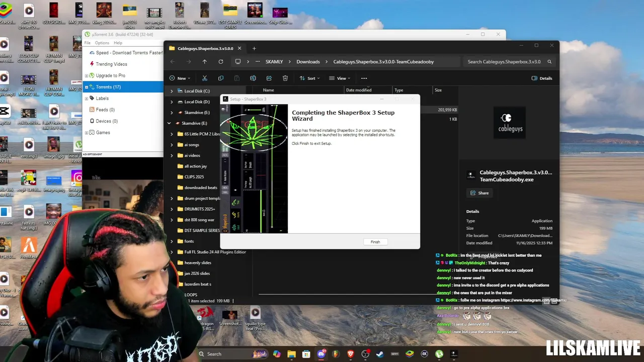Open Steam from the taskbar

click(x=380, y=354)
